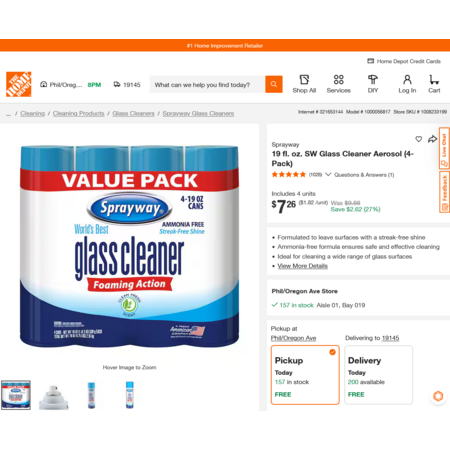Go to Glass Cleaners breadcrumb link
This screenshot has width=450, height=450.
pos(133,113)
